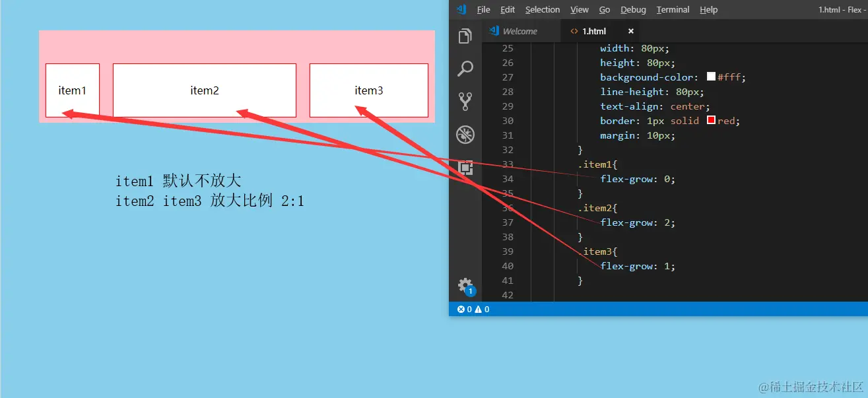Click the 'text-align: center;' code line

[x=655, y=106]
